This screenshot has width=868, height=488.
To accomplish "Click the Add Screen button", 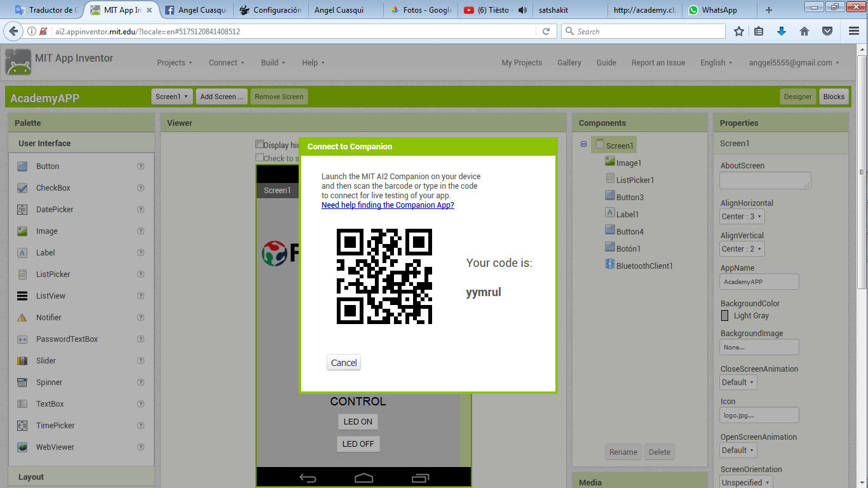I will 221,97.
